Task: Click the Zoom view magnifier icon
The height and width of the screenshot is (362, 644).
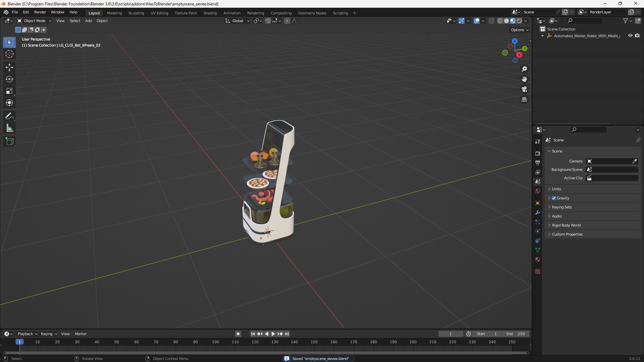Action: (x=524, y=69)
